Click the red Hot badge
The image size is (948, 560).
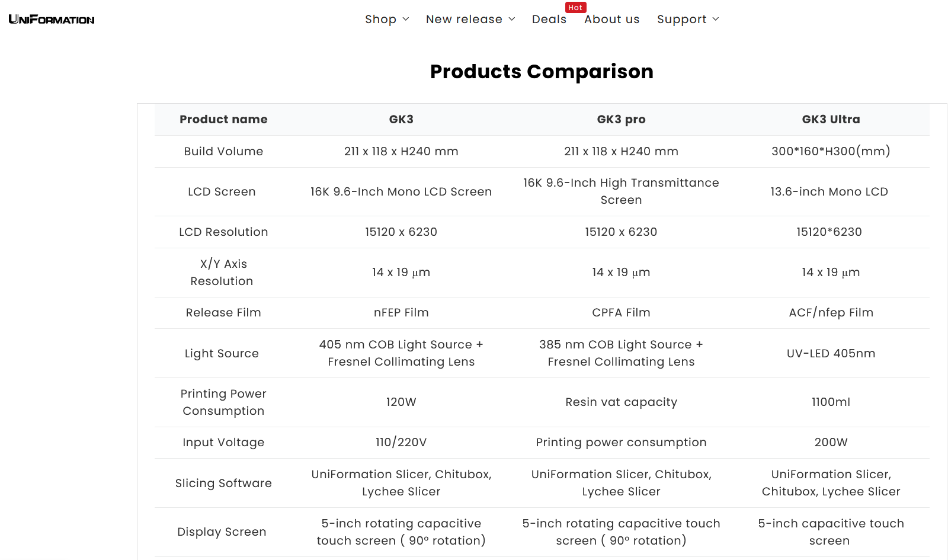pos(575,8)
